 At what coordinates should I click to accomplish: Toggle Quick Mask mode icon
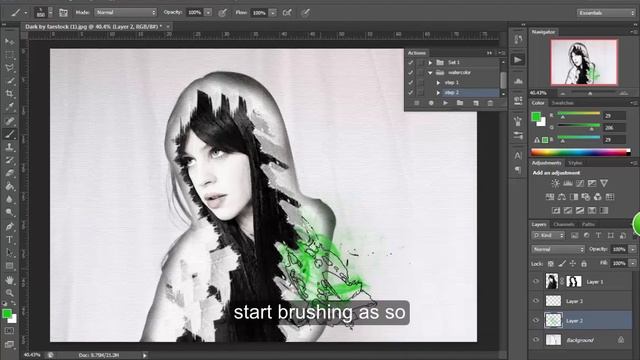9,331
